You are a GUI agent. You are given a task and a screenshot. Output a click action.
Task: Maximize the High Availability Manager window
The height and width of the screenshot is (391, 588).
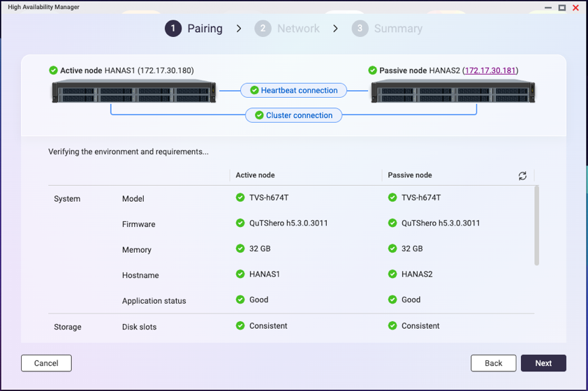[561, 8]
